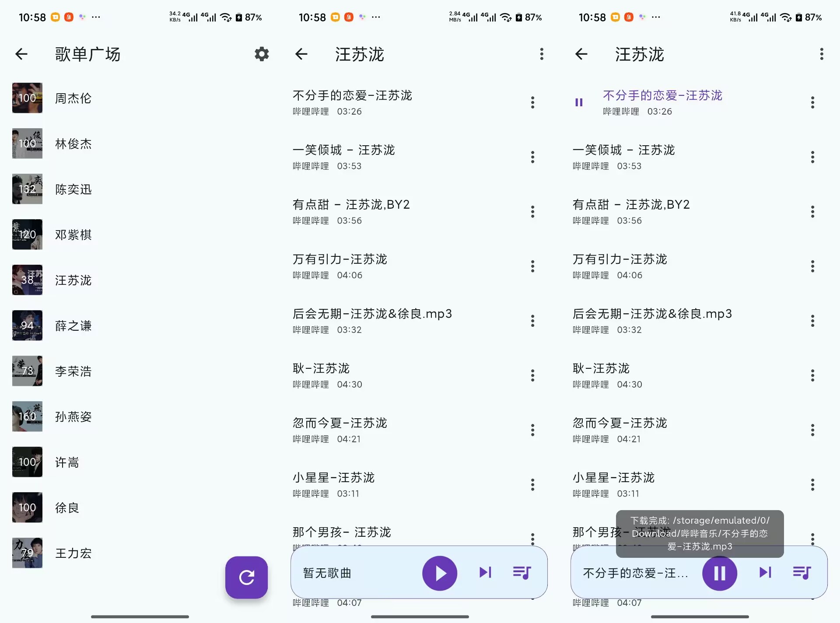
Task: Open the play queue icon in the right player
Action: point(802,573)
